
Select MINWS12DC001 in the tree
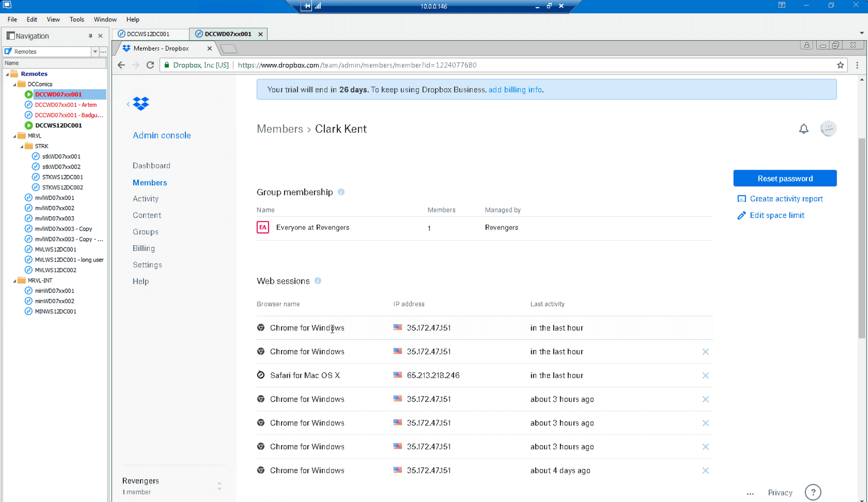pyautogui.click(x=56, y=312)
